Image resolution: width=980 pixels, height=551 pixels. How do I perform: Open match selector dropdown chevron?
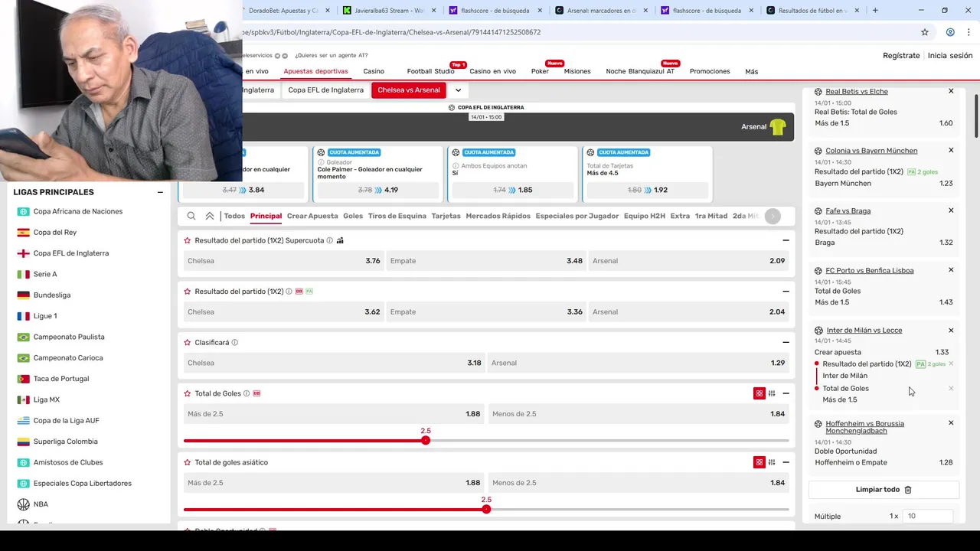(x=458, y=90)
